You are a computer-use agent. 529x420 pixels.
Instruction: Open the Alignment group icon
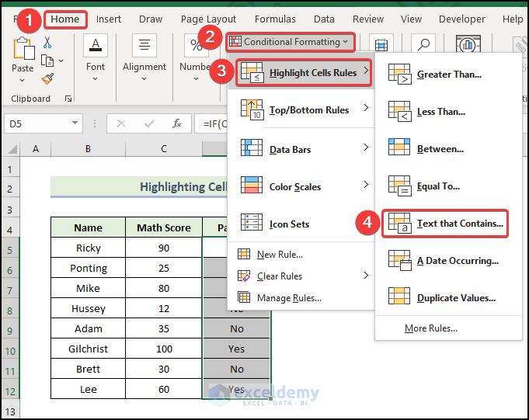tap(144, 45)
